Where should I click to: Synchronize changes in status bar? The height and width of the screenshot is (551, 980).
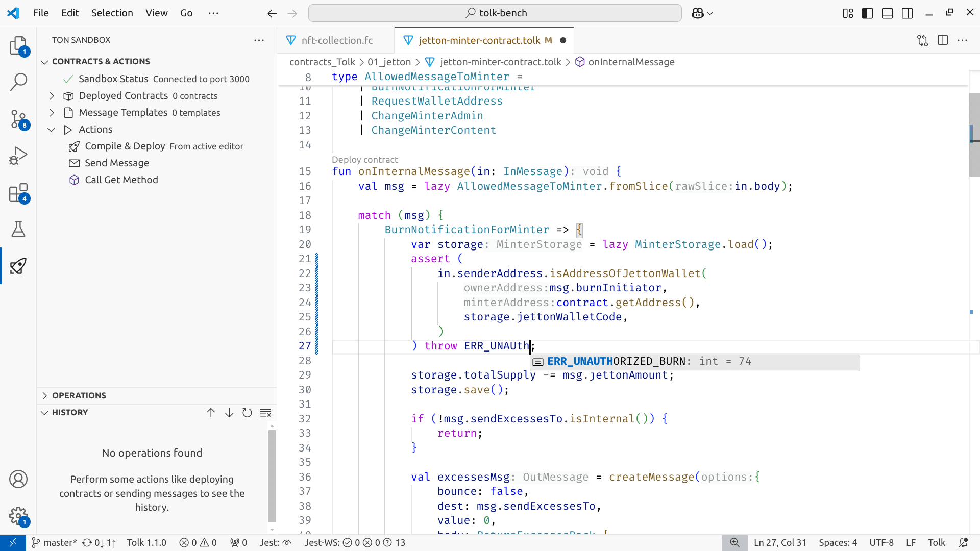point(99,543)
